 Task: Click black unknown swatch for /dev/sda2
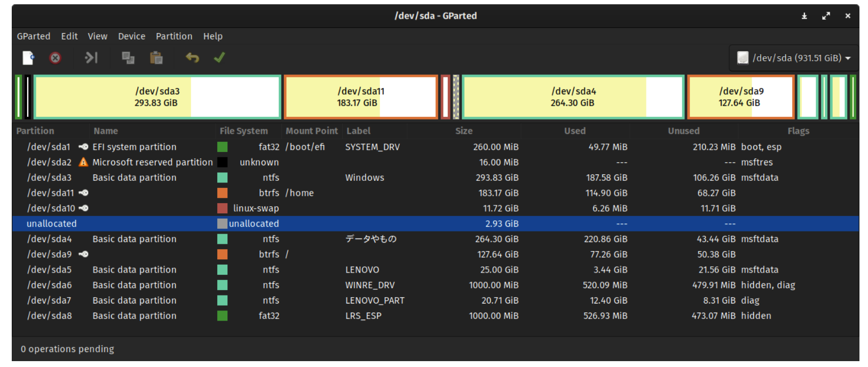[x=223, y=162]
